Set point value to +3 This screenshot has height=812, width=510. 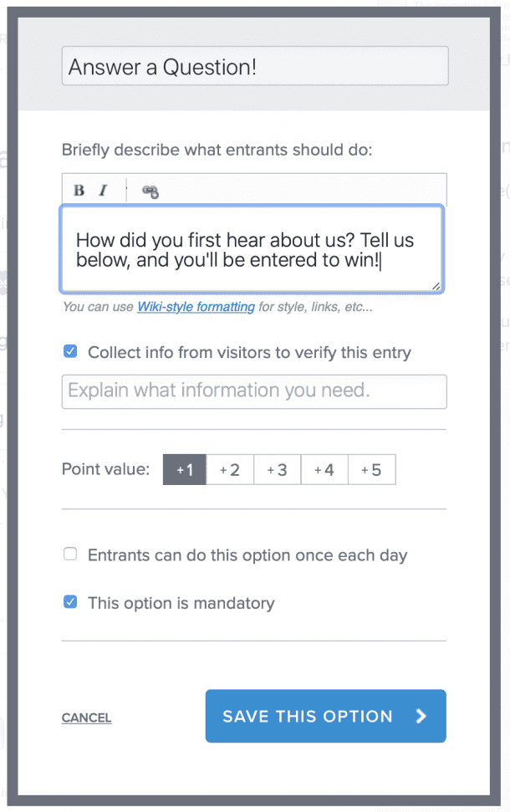(277, 469)
